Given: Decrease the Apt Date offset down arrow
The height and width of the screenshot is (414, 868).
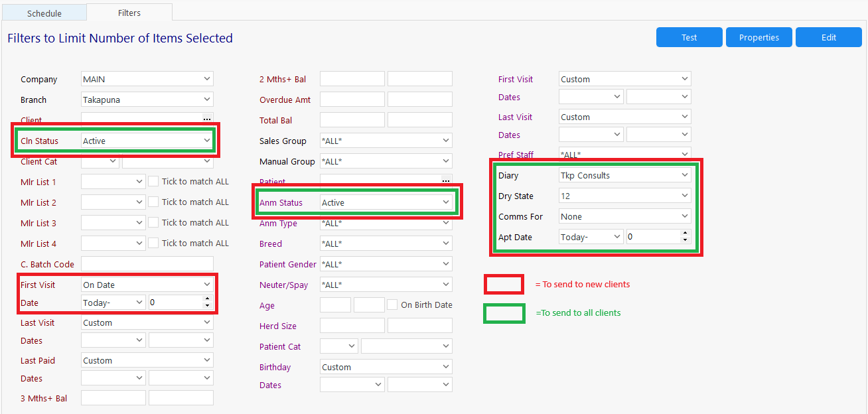Looking at the screenshot, I should pos(685,240).
